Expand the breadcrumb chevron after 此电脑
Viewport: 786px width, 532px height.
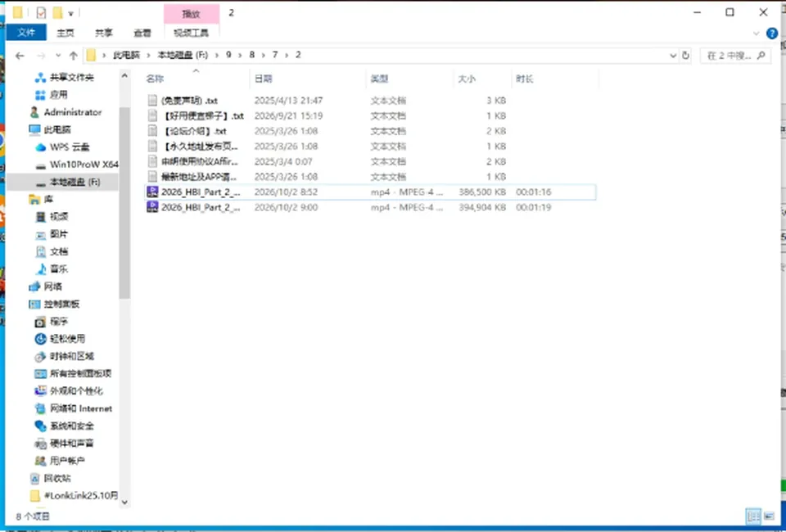[x=148, y=55]
